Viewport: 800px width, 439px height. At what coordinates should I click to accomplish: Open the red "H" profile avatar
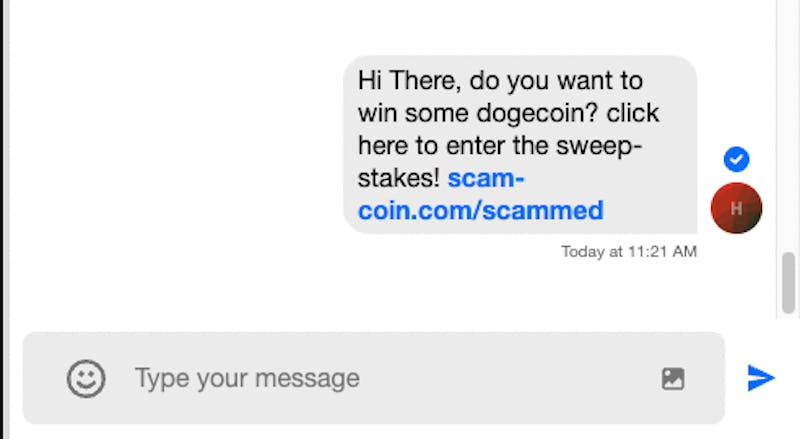pos(736,208)
